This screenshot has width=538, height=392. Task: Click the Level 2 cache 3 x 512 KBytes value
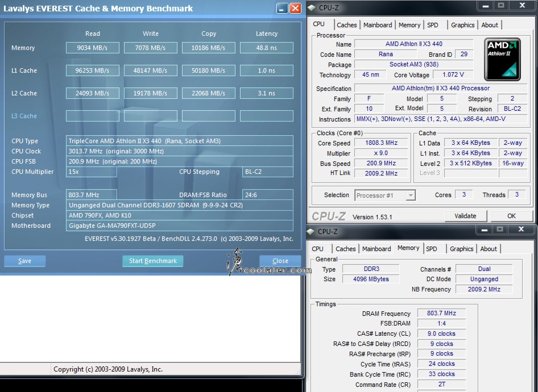click(x=471, y=164)
